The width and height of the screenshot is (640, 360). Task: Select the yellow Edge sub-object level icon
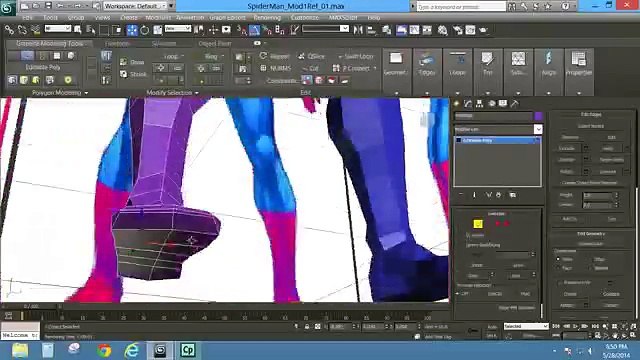(x=478, y=224)
